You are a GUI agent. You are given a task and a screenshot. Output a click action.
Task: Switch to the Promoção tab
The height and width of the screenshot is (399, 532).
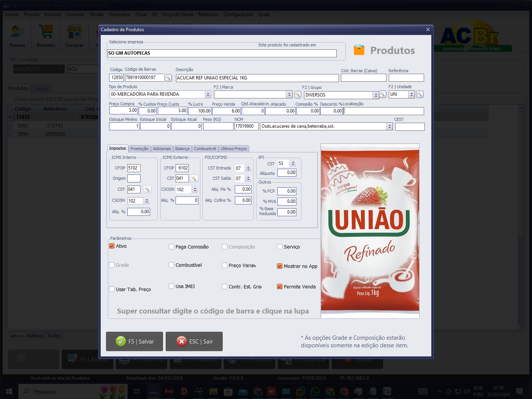(x=139, y=149)
